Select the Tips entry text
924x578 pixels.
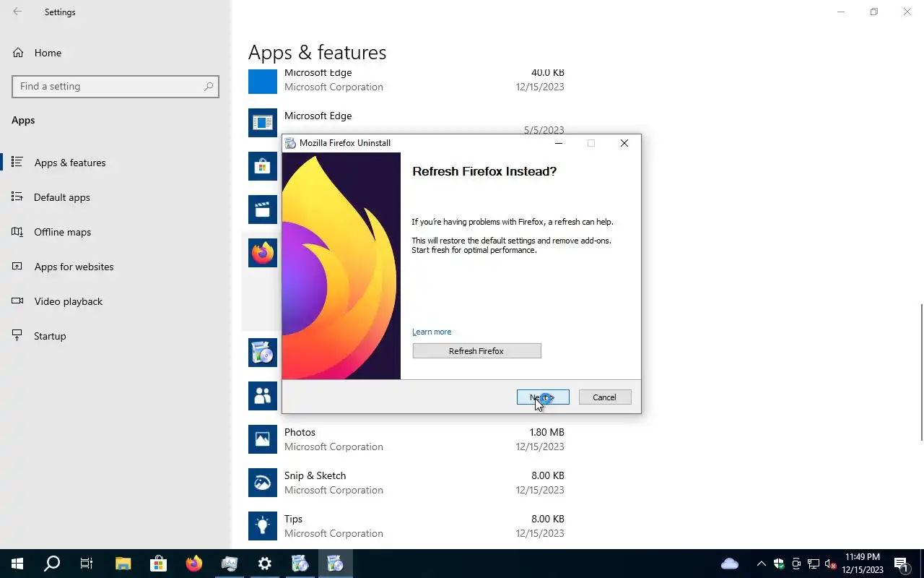(x=293, y=519)
